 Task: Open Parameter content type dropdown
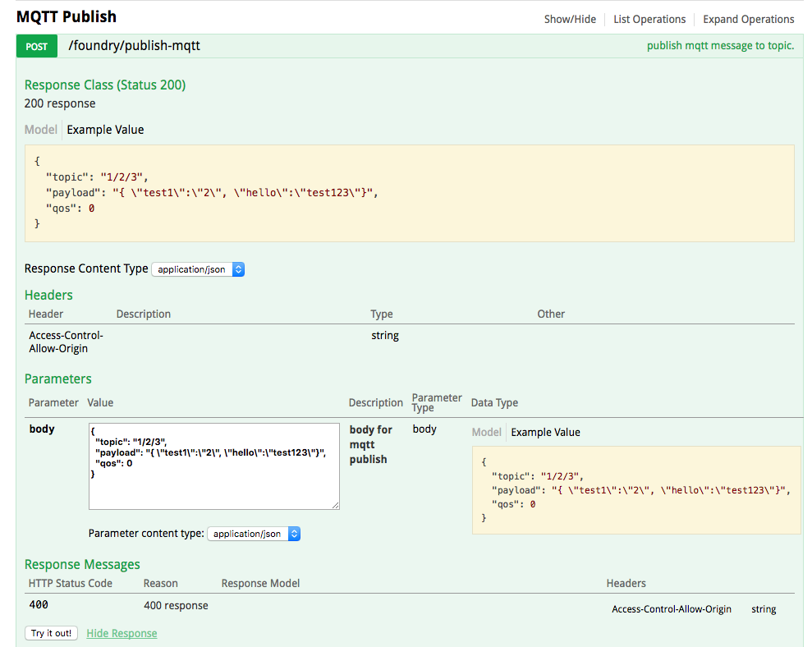[254, 534]
